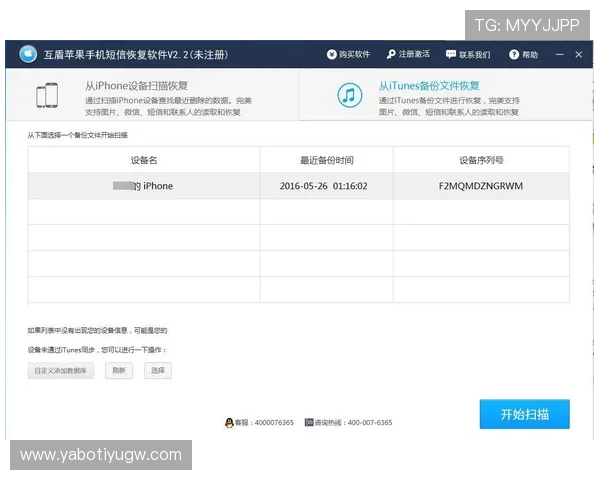Click the blue Apple logo app icon
Screen dimensions: 600x480
(28, 54)
